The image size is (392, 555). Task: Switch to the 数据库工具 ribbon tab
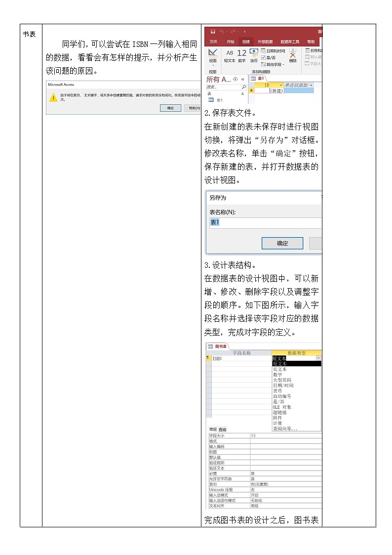(289, 42)
